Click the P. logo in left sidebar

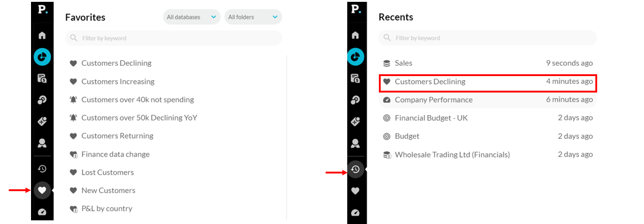43,10
